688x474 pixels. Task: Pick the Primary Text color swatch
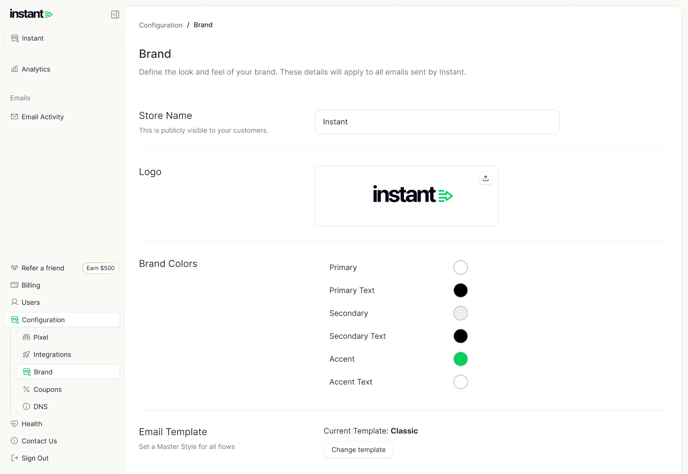click(x=460, y=290)
